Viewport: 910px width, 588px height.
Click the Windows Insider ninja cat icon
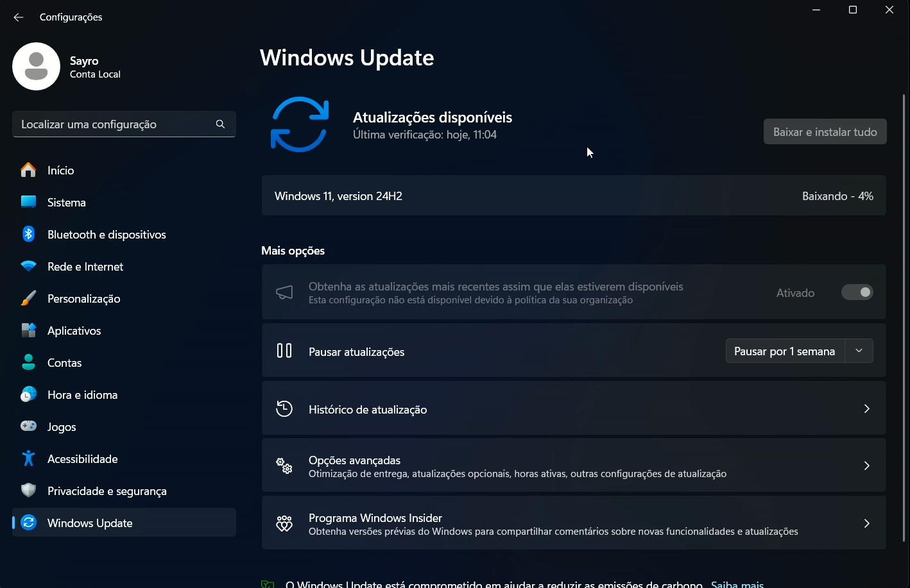coord(284,524)
